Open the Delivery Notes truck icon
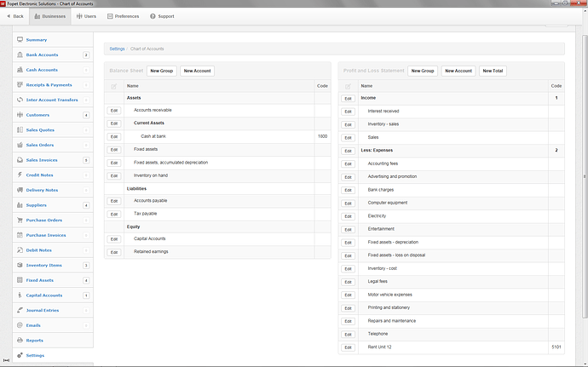588x367 pixels. click(20, 190)
